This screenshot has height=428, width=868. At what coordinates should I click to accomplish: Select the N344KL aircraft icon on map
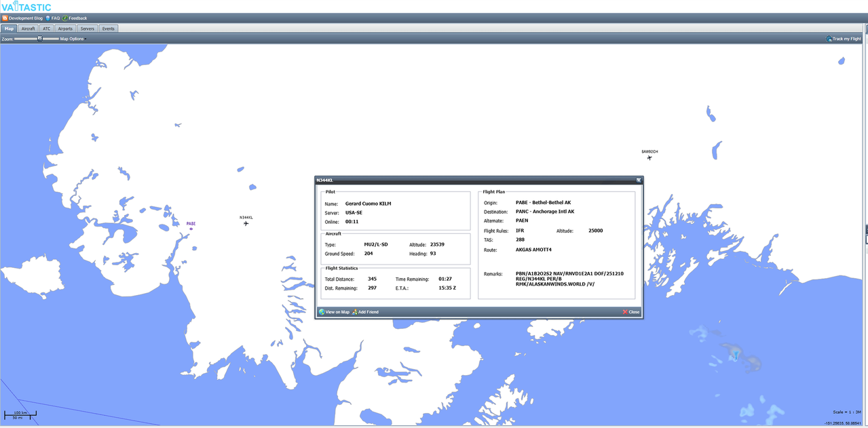tap(246, 223)
